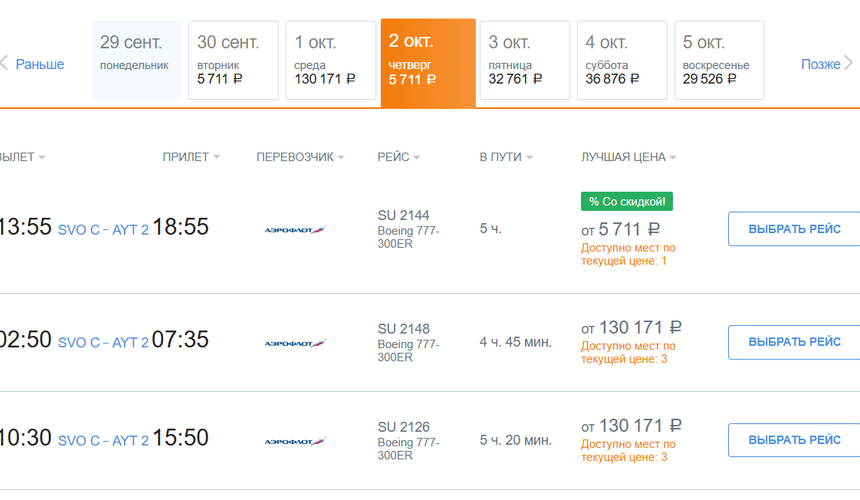Open the 29 сент. понедельник date cell

[136, 60]
